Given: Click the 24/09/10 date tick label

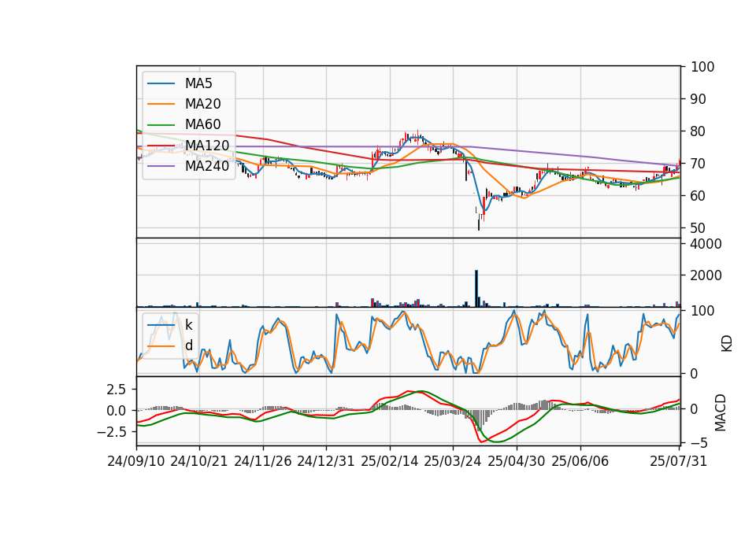Looking at the screenshot, I should (x=136, y=461).
